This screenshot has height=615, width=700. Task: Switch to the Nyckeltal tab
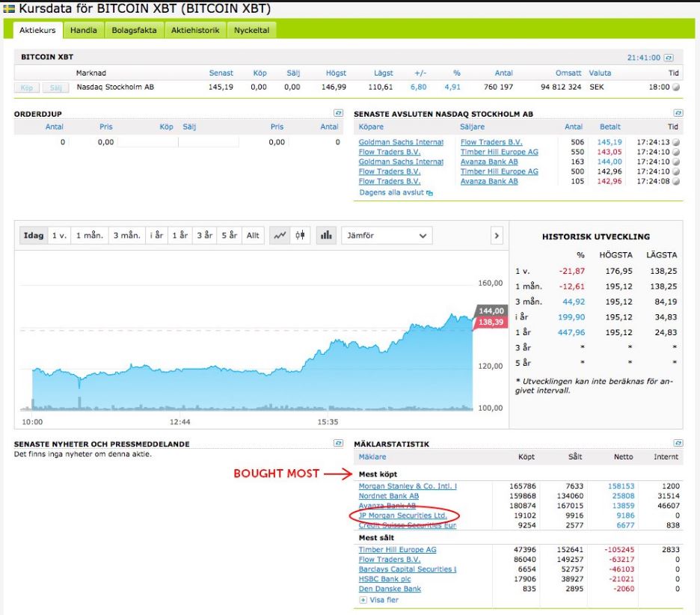coord(251,30)
